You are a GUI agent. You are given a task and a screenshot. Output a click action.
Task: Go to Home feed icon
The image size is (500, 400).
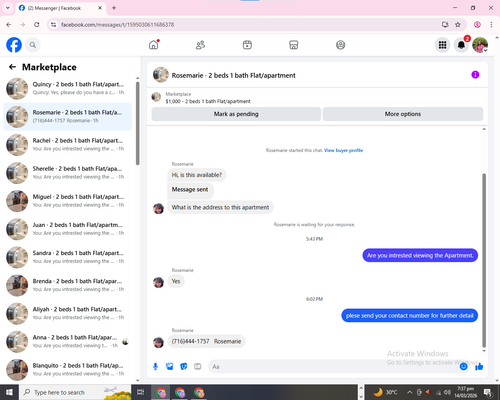154,45
